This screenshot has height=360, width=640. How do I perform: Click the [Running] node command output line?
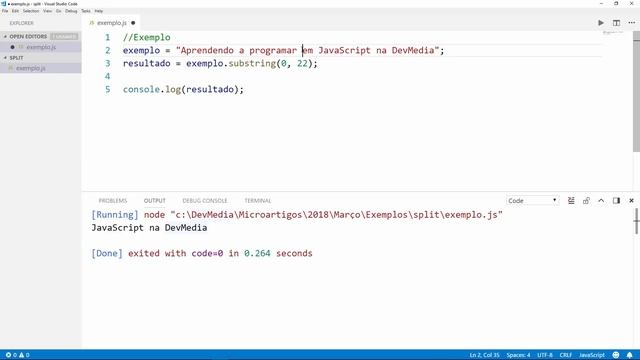297,215
